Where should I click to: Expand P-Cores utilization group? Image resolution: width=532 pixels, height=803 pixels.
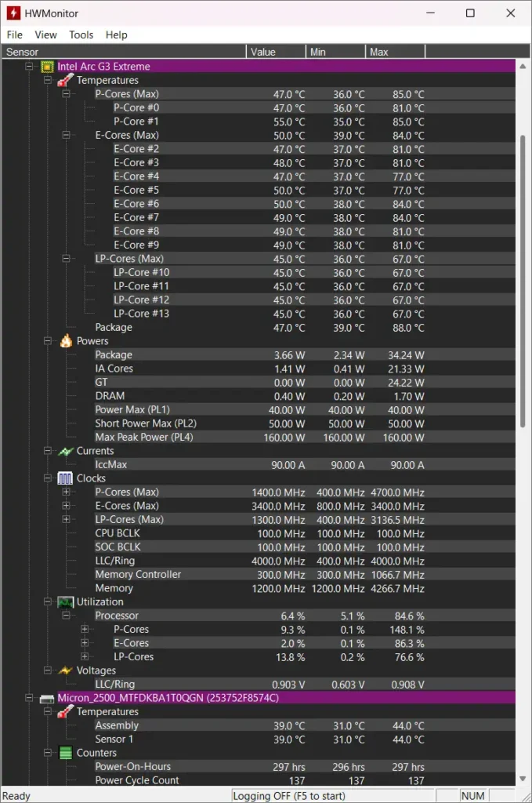(85, 630)
